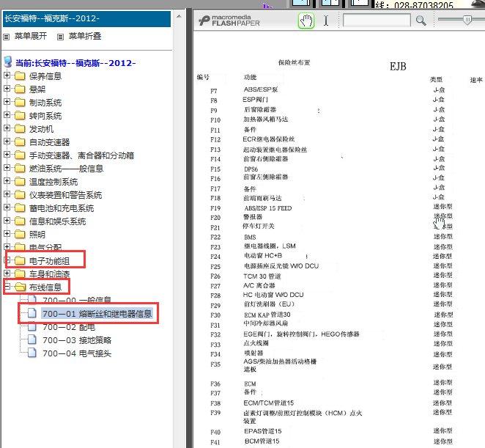Viewport: 485px width, 448px height.
Task: Click the open 布线信息 folder icon
Action: click(21, 287)
